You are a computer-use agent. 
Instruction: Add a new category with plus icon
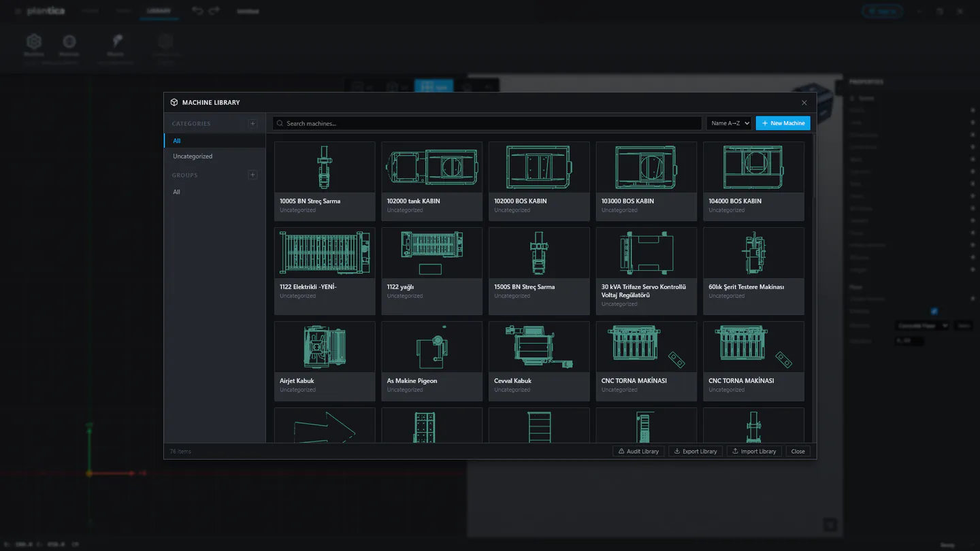pos(252,124)
